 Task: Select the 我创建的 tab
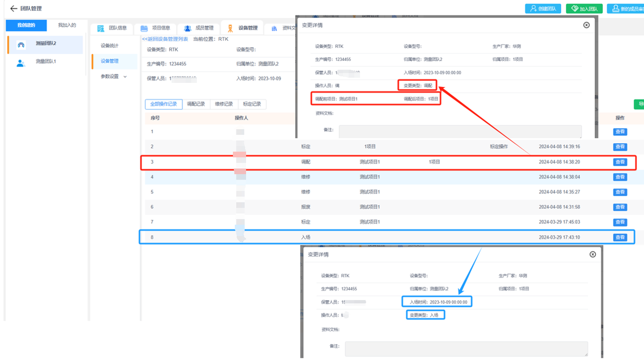coord(26,25)
